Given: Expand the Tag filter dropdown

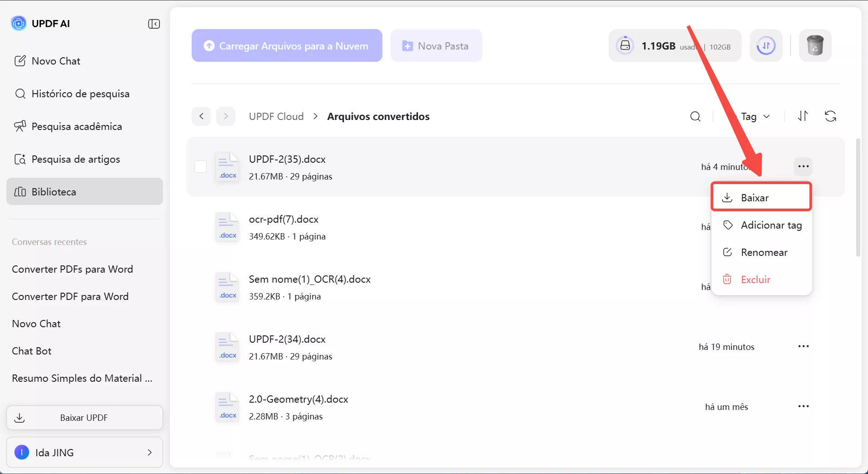Looking at the screenshot, I should tap(755, 117).
